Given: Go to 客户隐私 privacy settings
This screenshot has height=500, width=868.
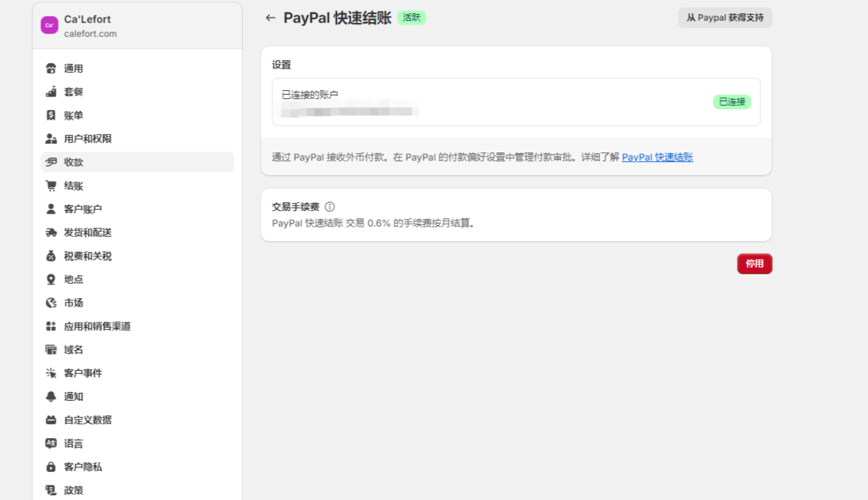Looking at the screenshot, I should coord(137,467).
